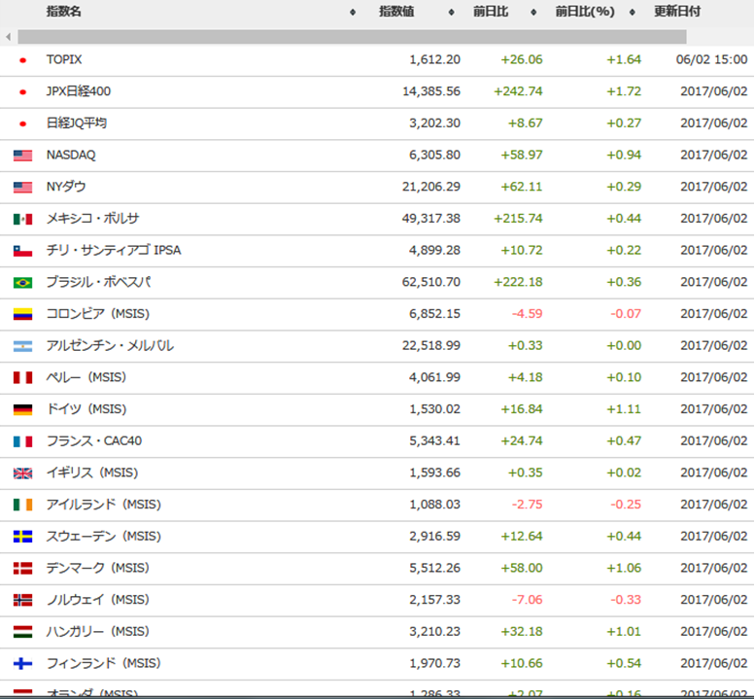The image size is (755, 700).
Task: Click the Hungary flag icon
Action: (x=22, y=632)
